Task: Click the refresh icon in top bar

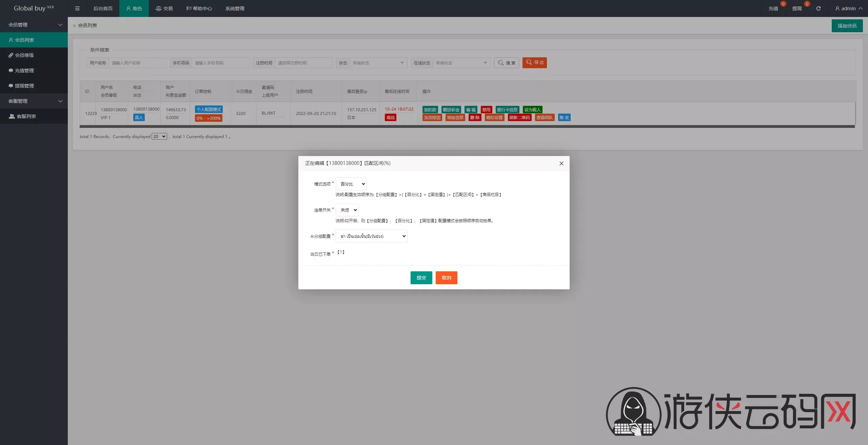Action: [x=818, y=8]
